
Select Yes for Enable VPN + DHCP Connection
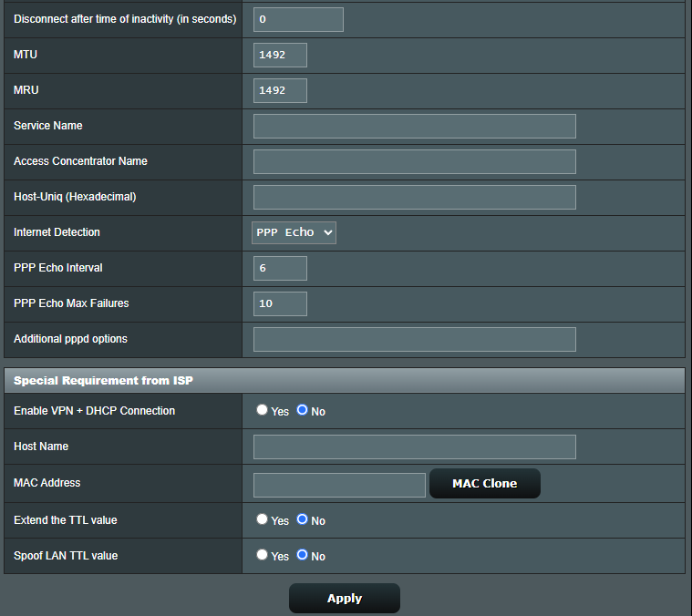[263, 411]
